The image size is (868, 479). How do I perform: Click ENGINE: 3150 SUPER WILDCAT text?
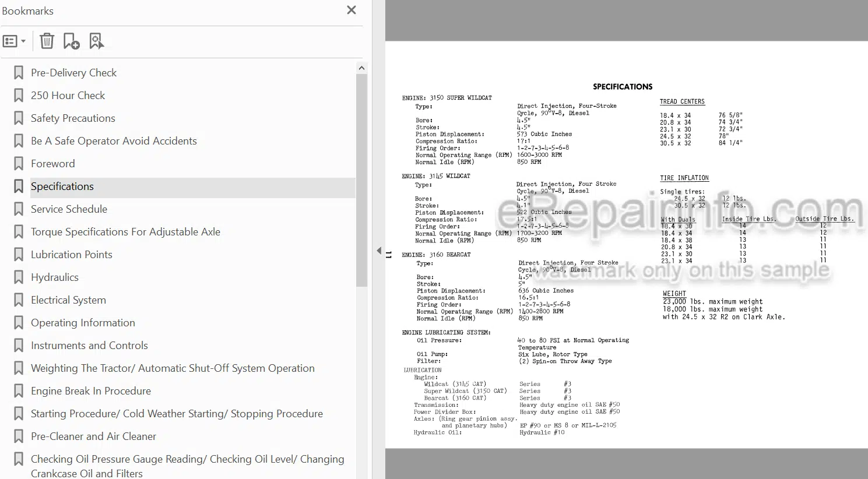(x=447, y=98)
